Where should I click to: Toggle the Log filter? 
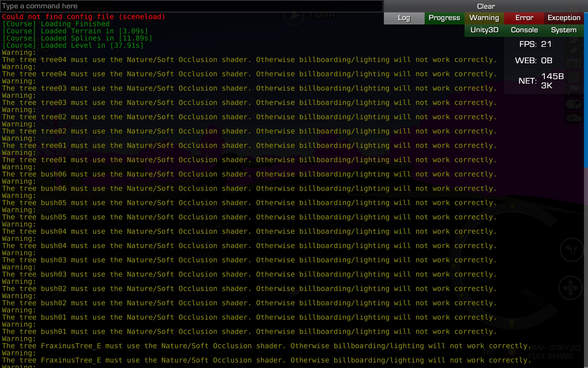[404, 18]
